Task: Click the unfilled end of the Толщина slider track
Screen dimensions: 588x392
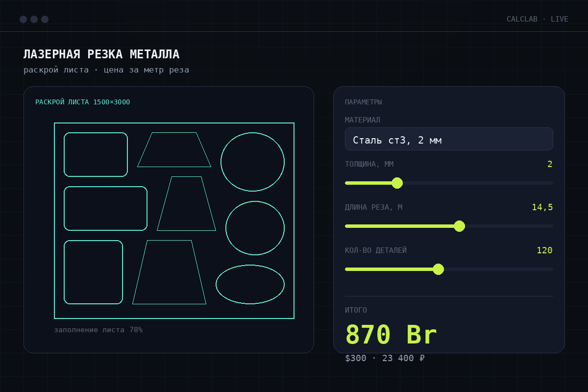Action: click(x=549, y=183)
